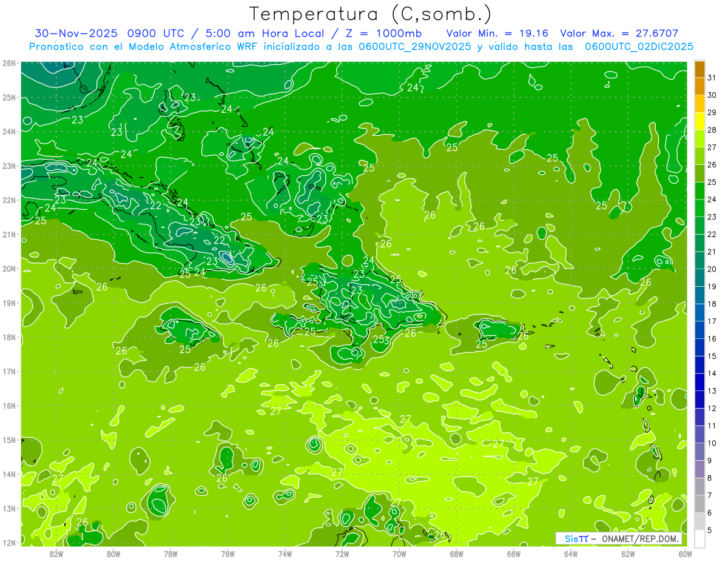Click the "Temperatura (C,somb.)" chart title
The width and height of the screenshot is (728, 562).
pyautogui.click(x=371, y=14)
